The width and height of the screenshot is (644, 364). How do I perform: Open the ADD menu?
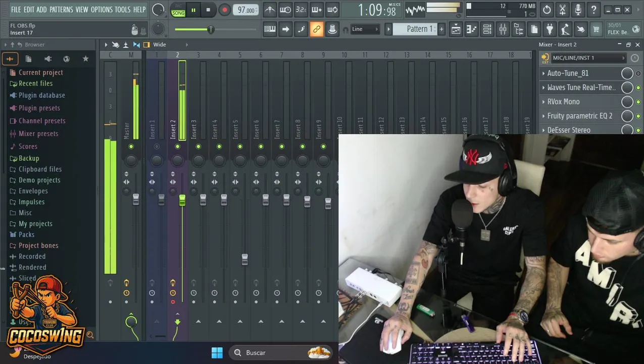(x=41, y=10)
